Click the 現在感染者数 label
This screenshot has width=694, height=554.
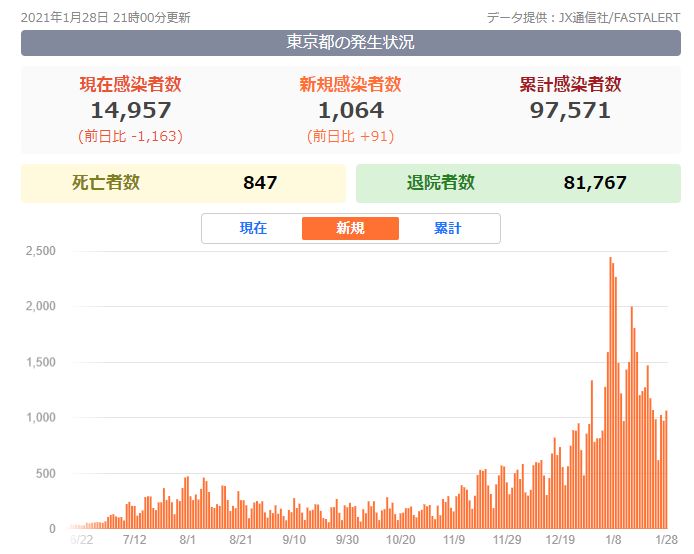click(131, 84)
